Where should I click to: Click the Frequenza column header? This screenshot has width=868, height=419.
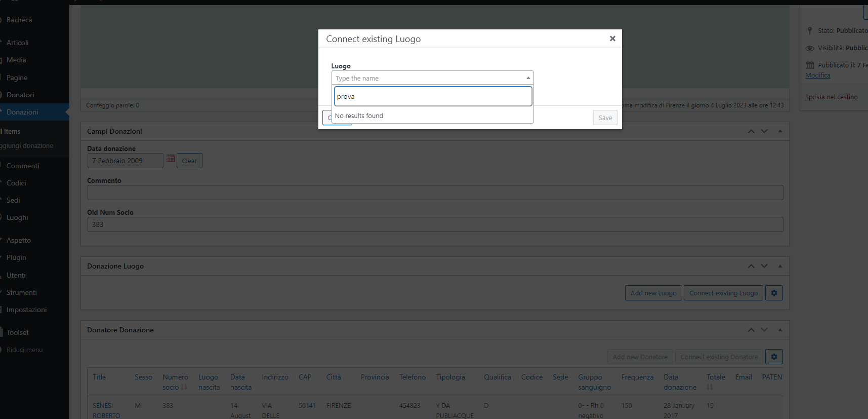[637, 377]
